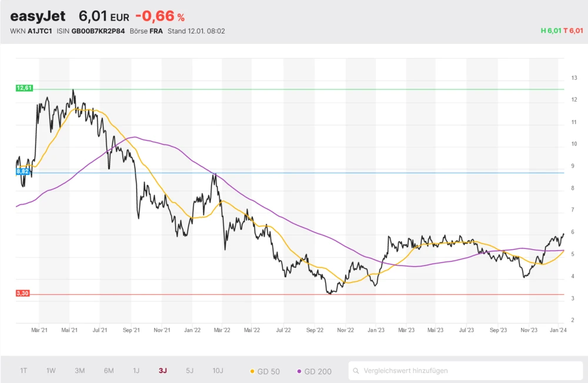Select the active 3J period tab

tap(163, 371)
